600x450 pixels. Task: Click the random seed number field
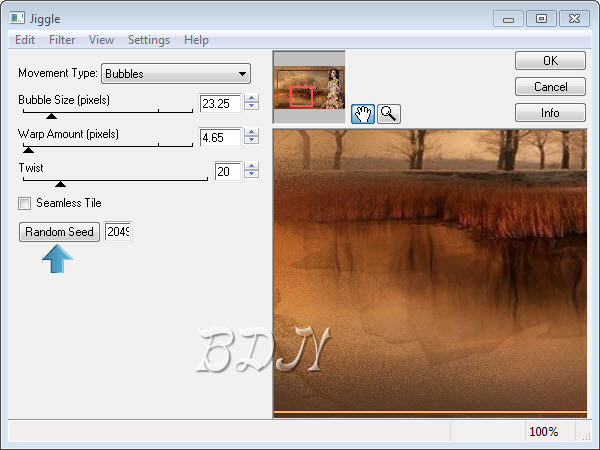118,232
